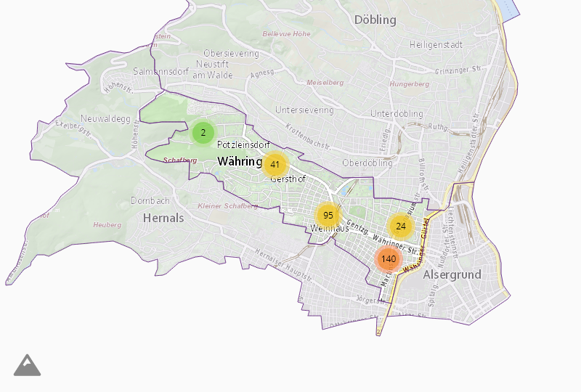The image size is (581, 392).
Task: Select the Oberdöbling map label
Action: [x=367, y=163]
